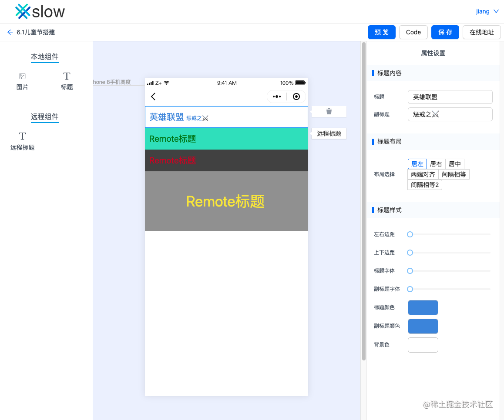Choose 间隔相等2 layout option

[x=425, y=185]
